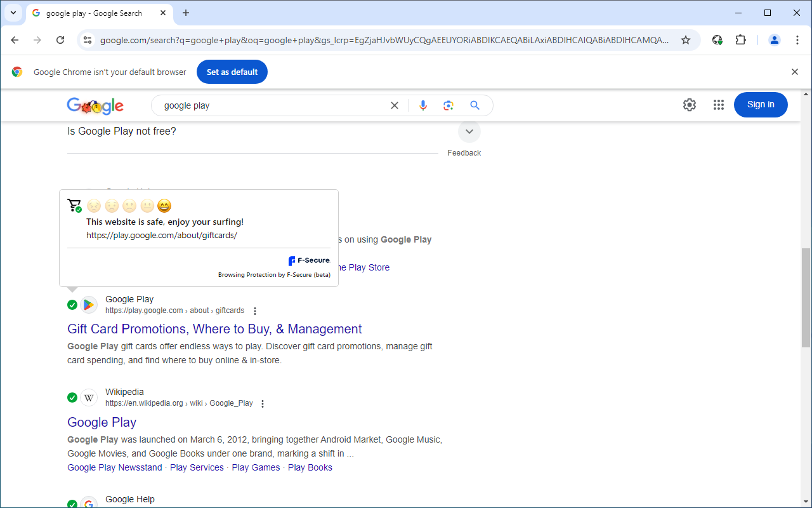Open a new browser tab
This screenshot has height=508, width=812.
coord(186,13)
